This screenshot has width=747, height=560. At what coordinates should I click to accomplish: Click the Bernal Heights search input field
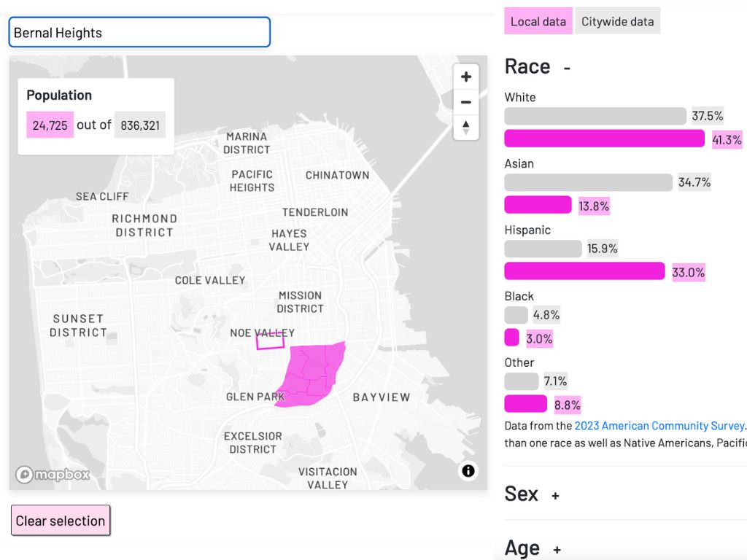[x=139, y=32]
